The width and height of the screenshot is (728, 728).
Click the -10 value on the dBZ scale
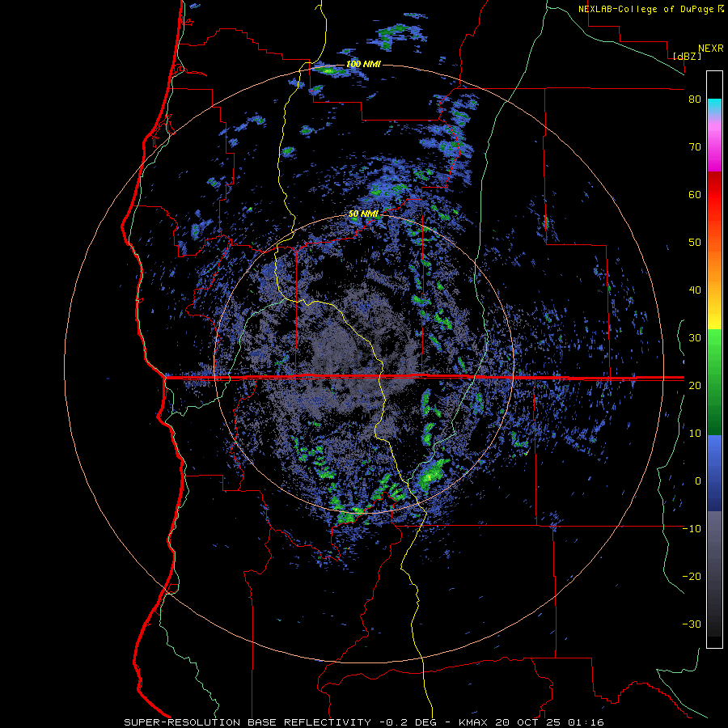click(x=692, y=529)
